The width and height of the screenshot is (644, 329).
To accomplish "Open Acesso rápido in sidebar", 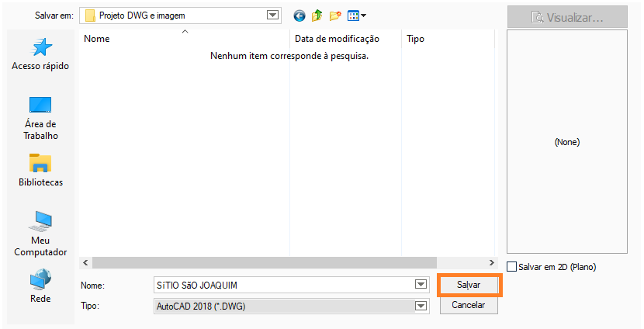I will (x=40, y=53).
